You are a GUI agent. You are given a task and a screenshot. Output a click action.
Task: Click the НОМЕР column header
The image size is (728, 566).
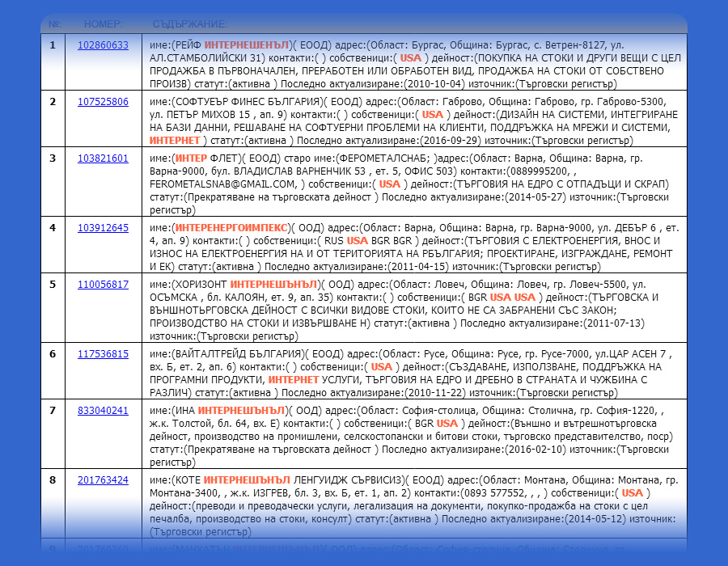103,24
